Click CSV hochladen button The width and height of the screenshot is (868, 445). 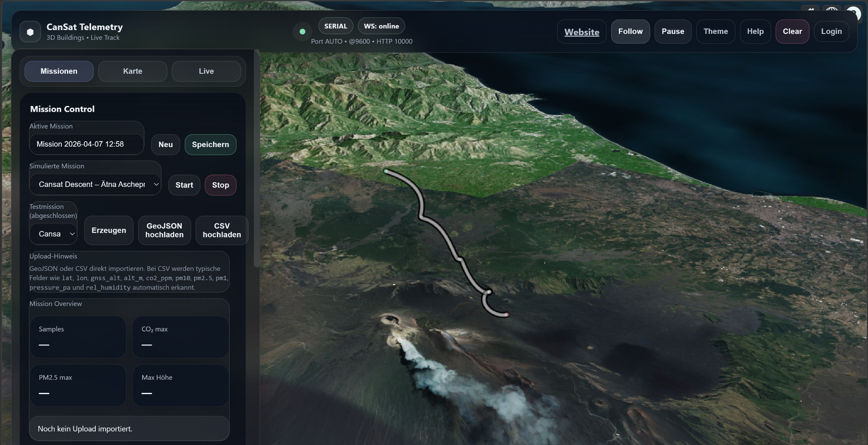tap(222, 231)
